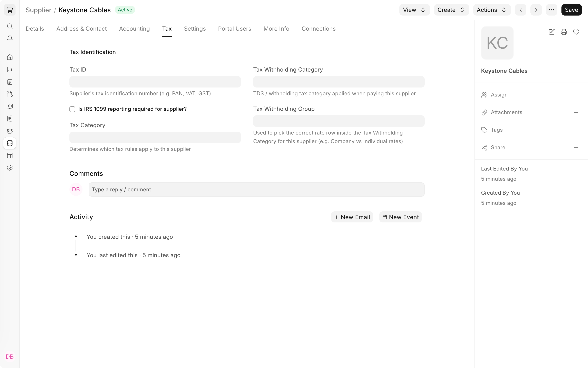This screenshot has width=588, height=368.
Task: Click the Save button
Action: coord(571,10)
